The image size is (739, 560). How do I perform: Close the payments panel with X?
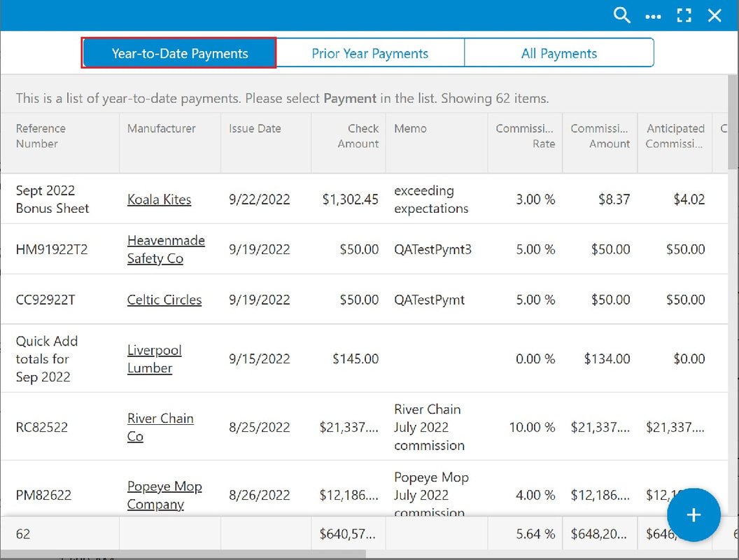coord(715,15)
